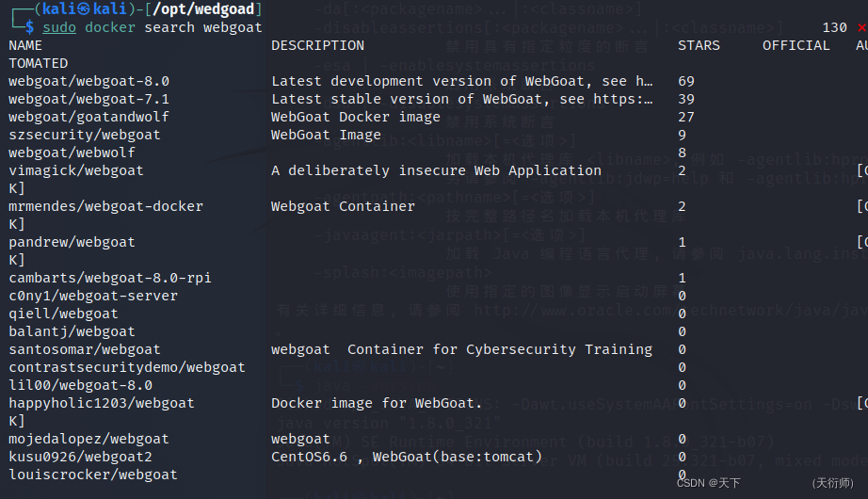868x499 pixels.
Task: Select c0ny1/webgoat-server image name
Action: [93, 296]
